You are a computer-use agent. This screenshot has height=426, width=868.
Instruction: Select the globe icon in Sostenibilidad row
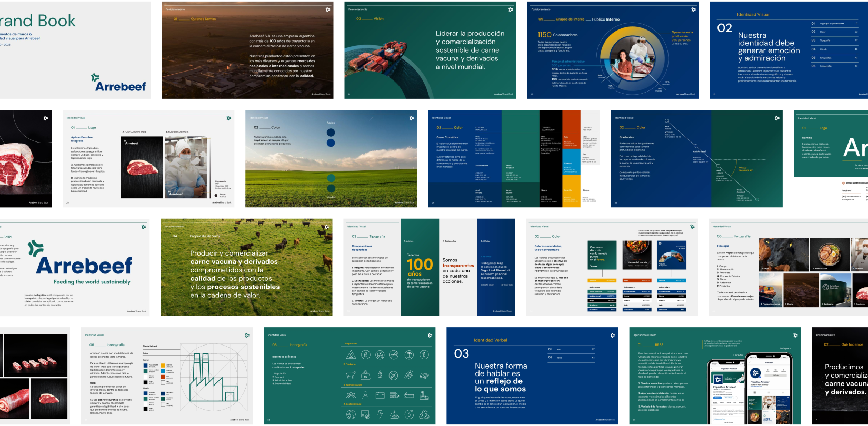coord(351,414)
